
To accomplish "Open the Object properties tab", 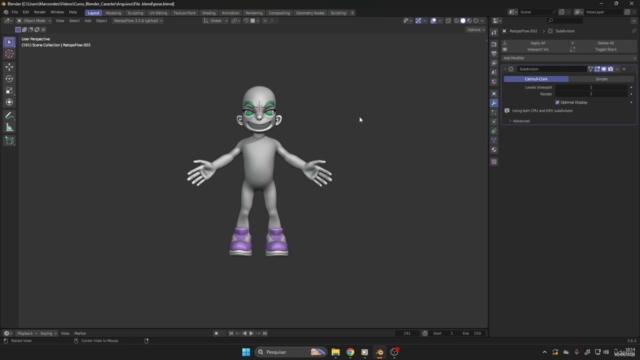I will (x=494, y=93).
